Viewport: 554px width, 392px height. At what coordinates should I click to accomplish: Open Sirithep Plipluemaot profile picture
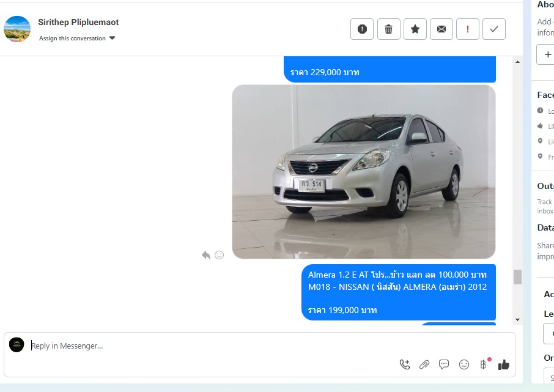pos(17,29)
